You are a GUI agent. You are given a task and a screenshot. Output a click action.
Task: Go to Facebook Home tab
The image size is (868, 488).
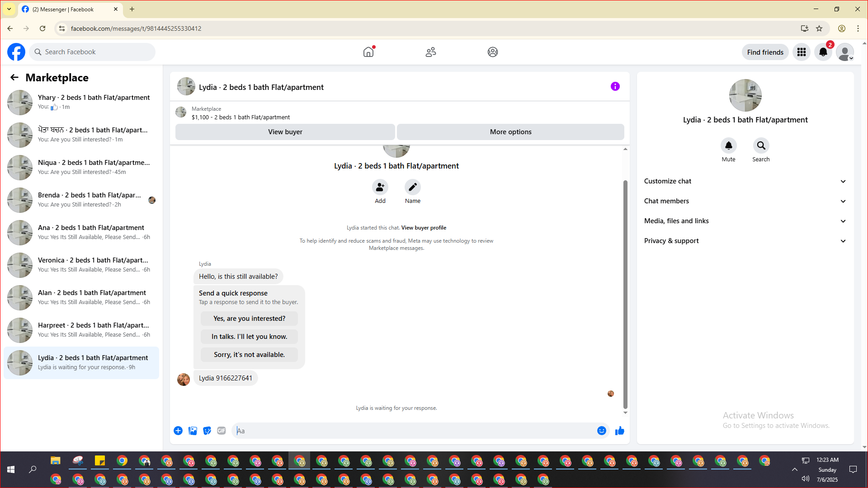tap(368, 52)
